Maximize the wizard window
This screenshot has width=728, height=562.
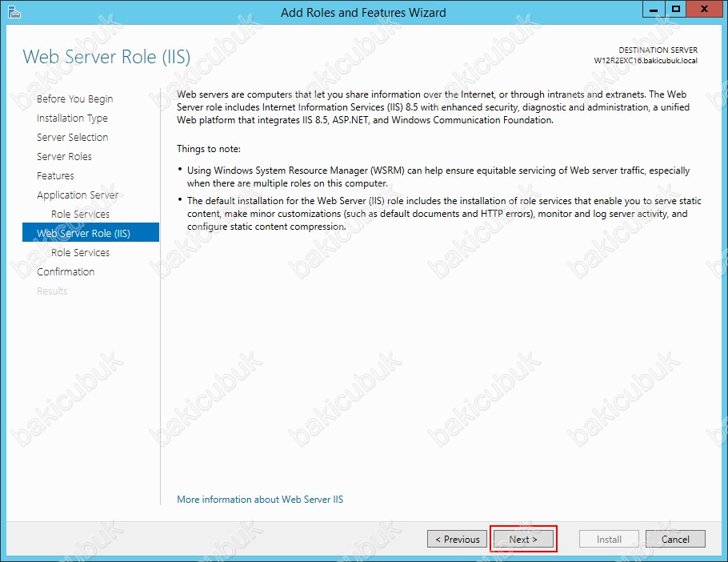pos(676,10)
